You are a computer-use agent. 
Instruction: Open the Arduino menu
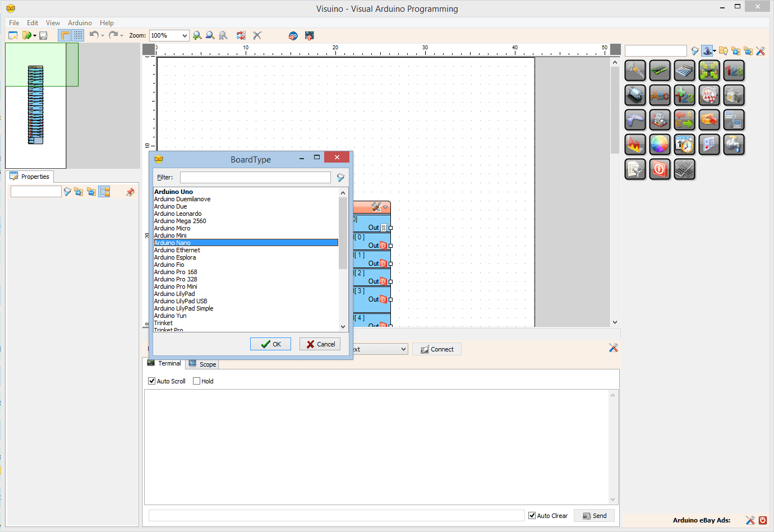pyautogui.click(x=80, y=23)
